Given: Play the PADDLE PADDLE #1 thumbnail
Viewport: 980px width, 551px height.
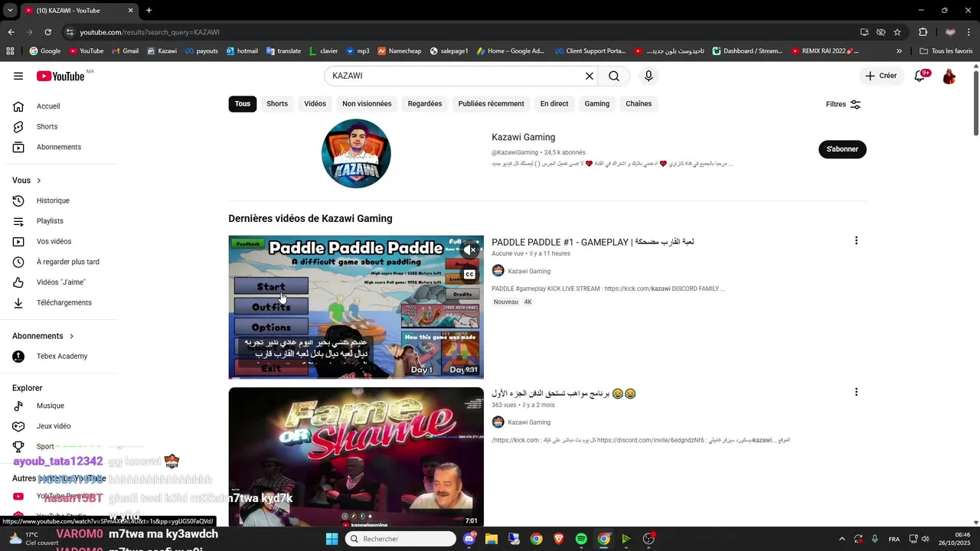Looking at the screenshot, I should [356, 307].
